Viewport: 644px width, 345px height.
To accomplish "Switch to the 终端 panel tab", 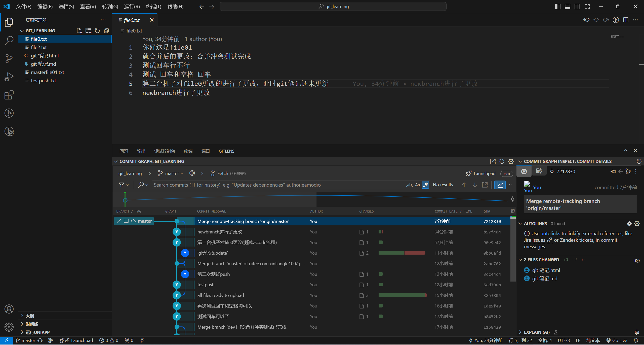I will click(188, 151).
